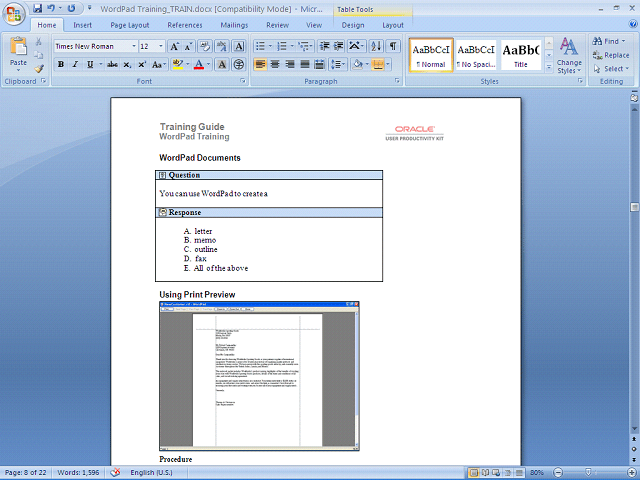
Task: Open the Font dialog launcher
Action: coord(243,81)
